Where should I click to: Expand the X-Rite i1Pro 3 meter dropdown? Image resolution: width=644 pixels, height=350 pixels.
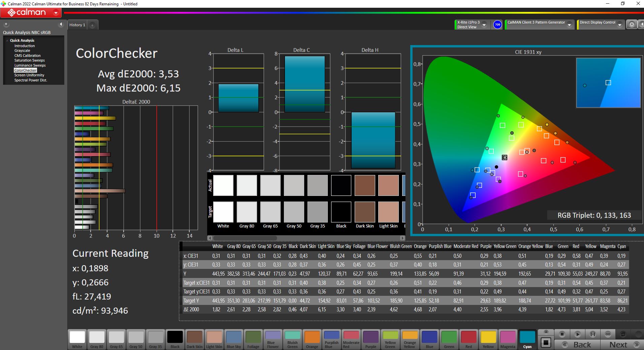pyautogui.click(x=484, y=25)
